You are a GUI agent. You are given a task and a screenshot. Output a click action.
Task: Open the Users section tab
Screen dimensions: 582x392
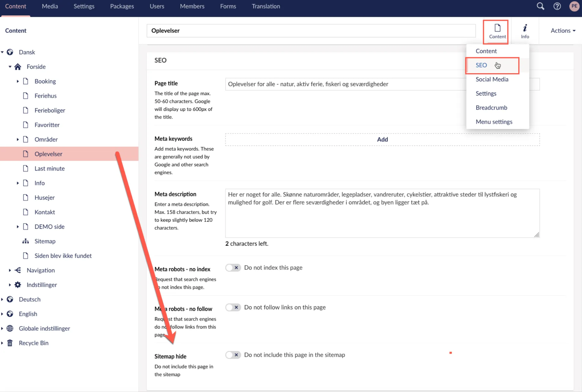click(157, 6)
